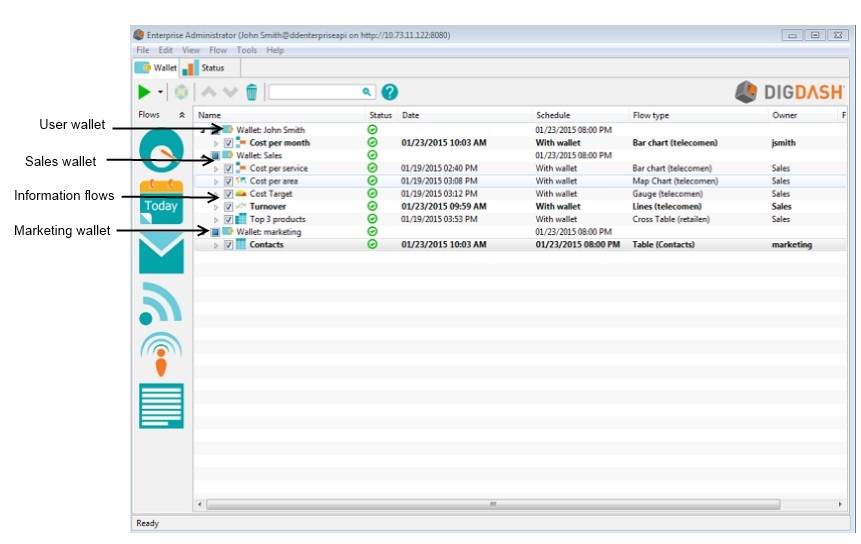Viewport: 861px width, 544px height.
Task: Click the globe synchronize icon in the toolbar
Action: (181, 92)
